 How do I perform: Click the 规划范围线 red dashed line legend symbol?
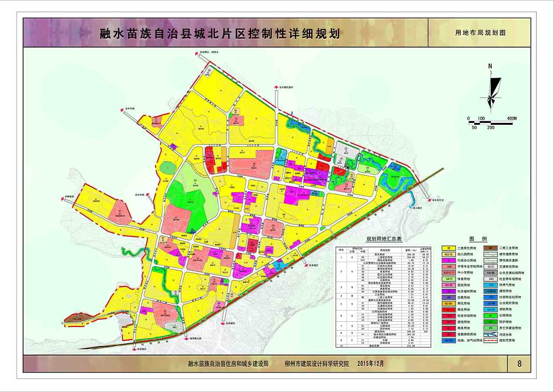pos(491,340)
